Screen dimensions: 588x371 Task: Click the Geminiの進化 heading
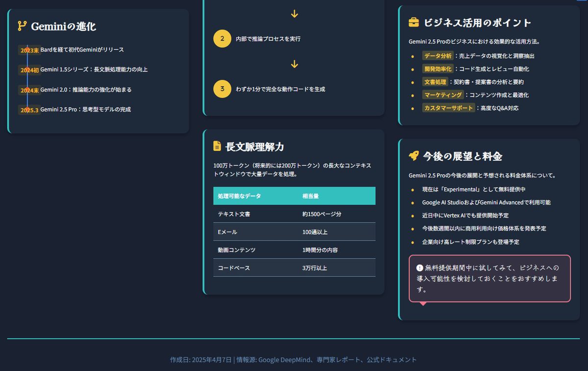(x=63, y=26)
